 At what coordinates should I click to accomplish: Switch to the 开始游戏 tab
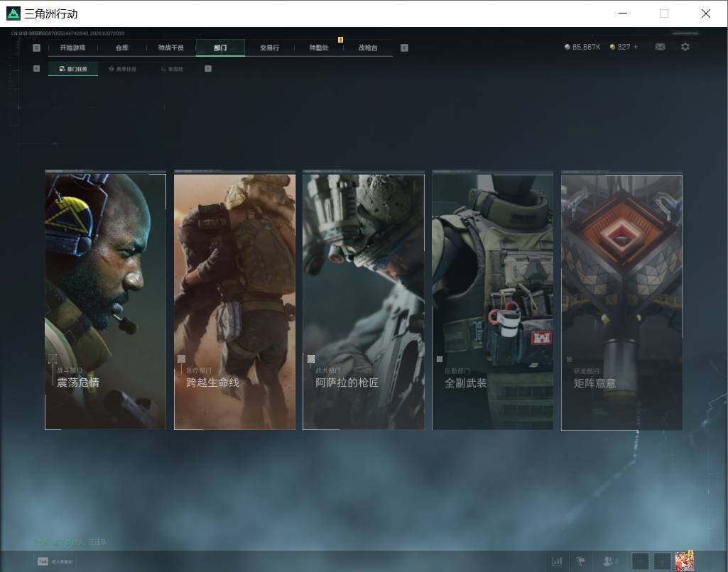click(x=73, y=48)
